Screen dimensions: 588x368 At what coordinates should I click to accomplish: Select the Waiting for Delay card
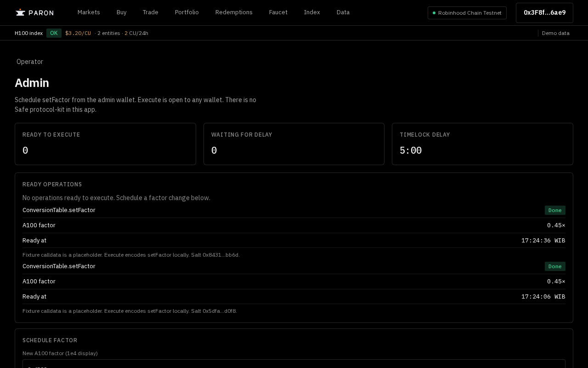click(294, 144)
